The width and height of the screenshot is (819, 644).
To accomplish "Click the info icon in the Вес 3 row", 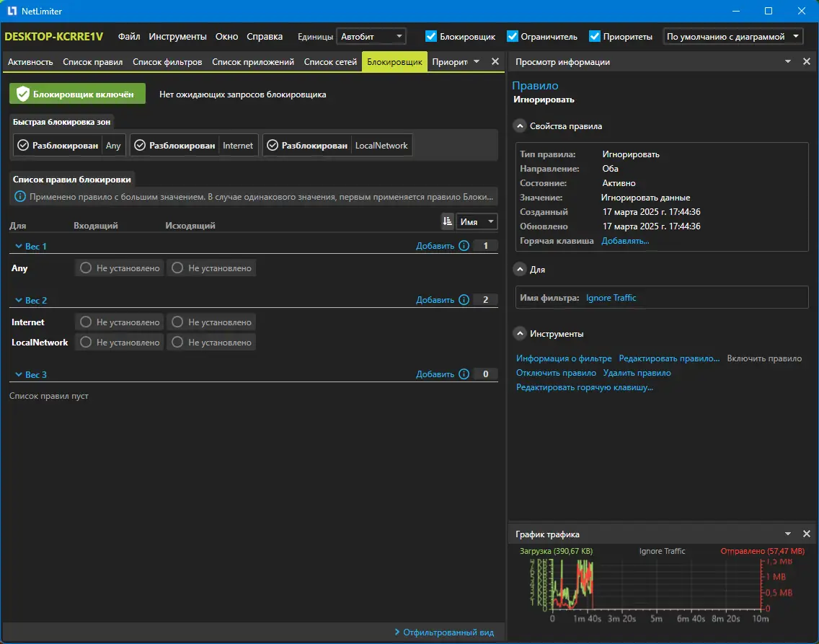I will 464,374.
